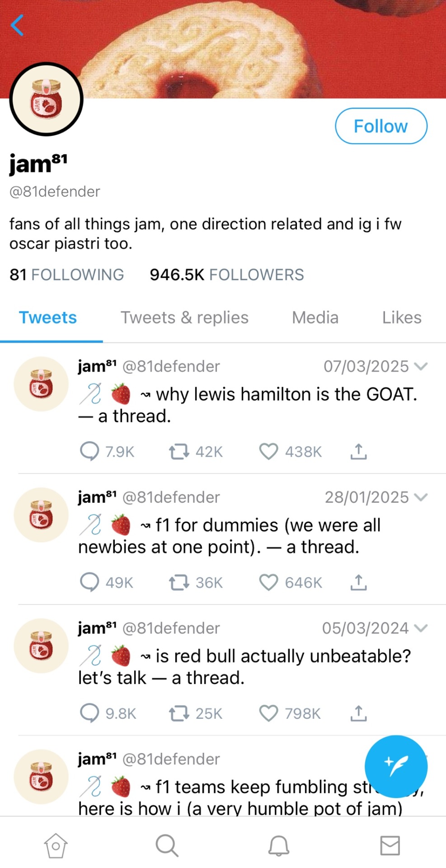Switch to the Tweets & replies tab

[184, 317]
